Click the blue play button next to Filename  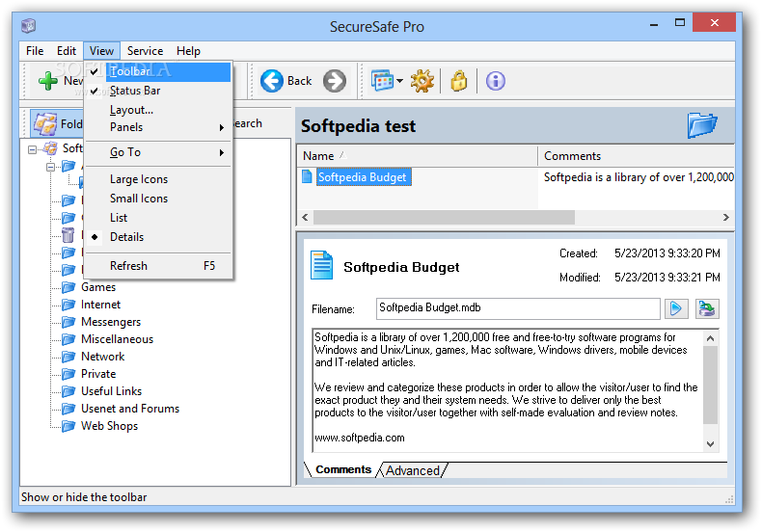676,308
